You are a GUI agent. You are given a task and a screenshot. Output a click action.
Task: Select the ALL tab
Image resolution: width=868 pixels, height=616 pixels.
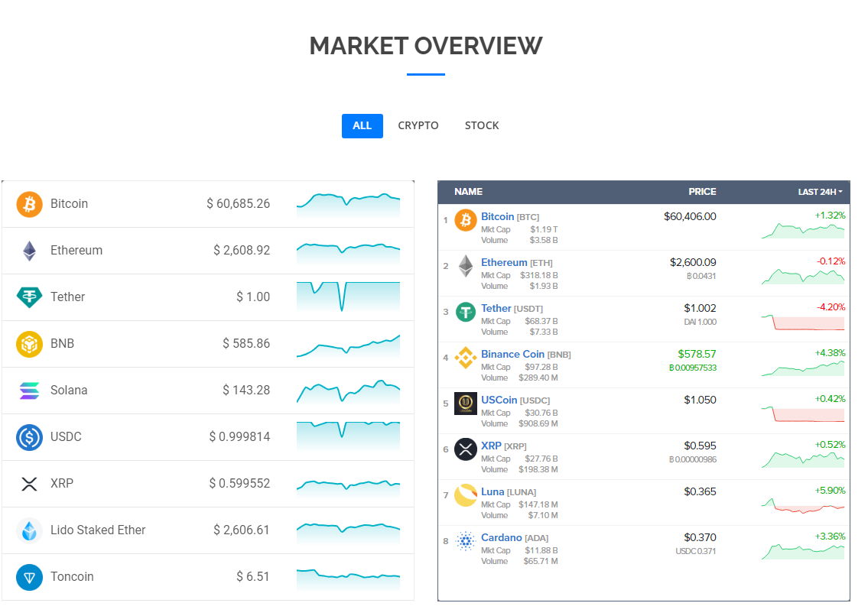coord(362,126)
